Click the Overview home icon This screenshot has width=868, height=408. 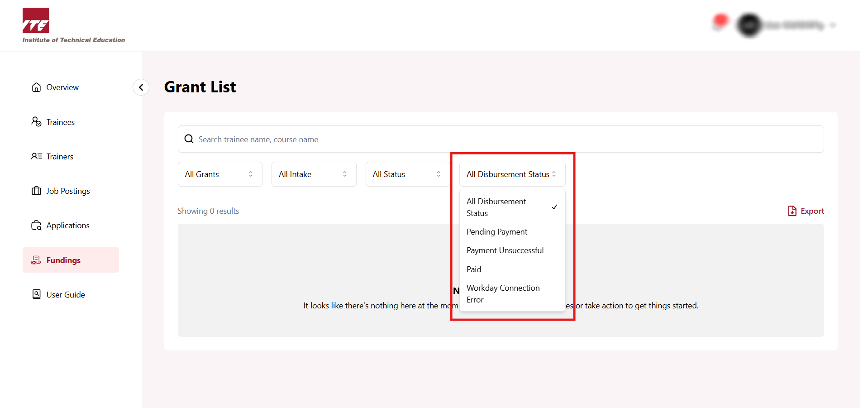36,87
